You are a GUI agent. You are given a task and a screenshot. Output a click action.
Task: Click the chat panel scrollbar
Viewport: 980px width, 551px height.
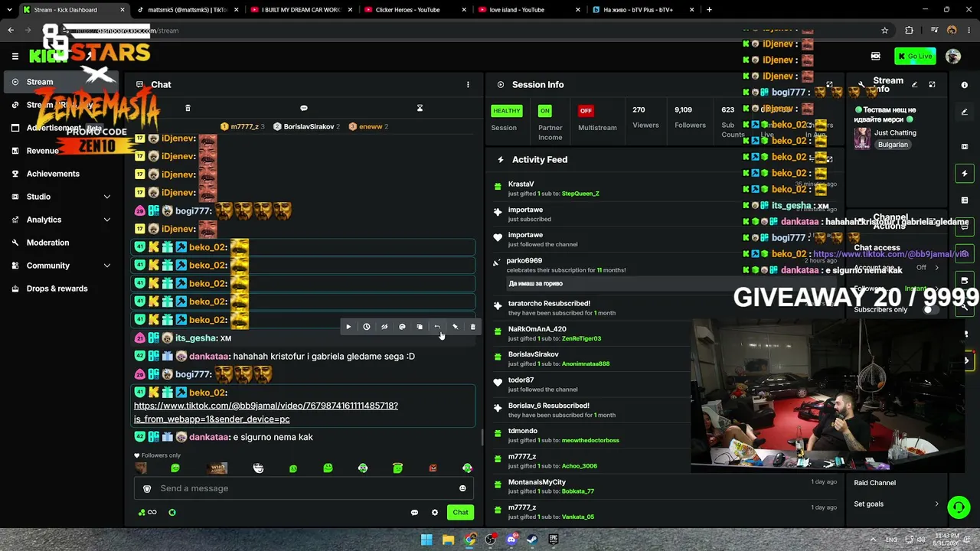pyautogui.click(x=482, y=438)
